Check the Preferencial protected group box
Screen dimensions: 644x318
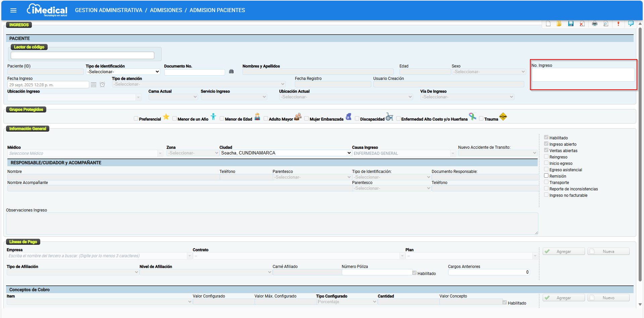[136, 119]
